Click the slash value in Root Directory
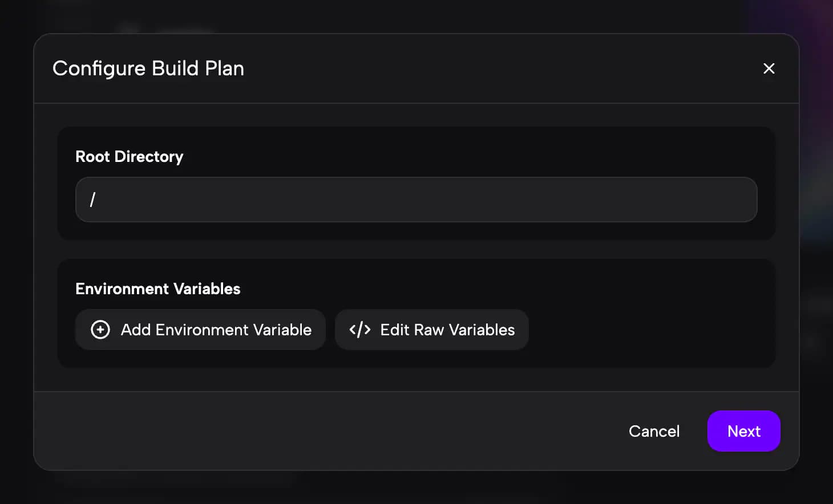 [92, 200]
